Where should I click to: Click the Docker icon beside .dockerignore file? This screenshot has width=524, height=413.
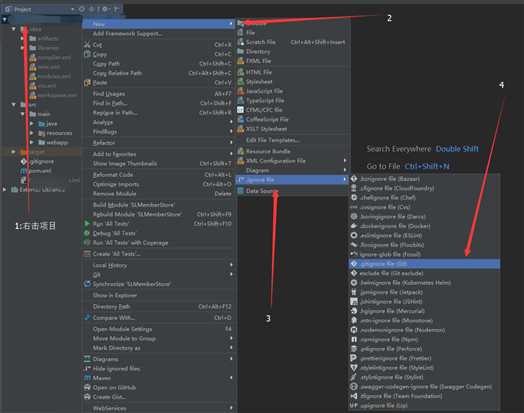[354, 226]
